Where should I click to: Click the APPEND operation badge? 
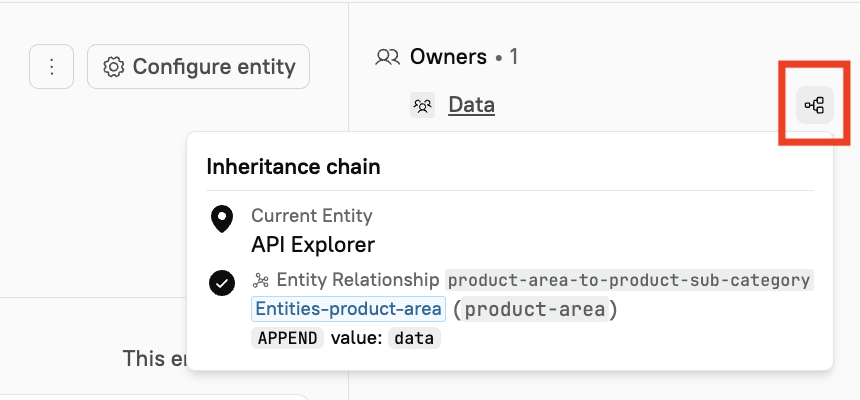287,338
